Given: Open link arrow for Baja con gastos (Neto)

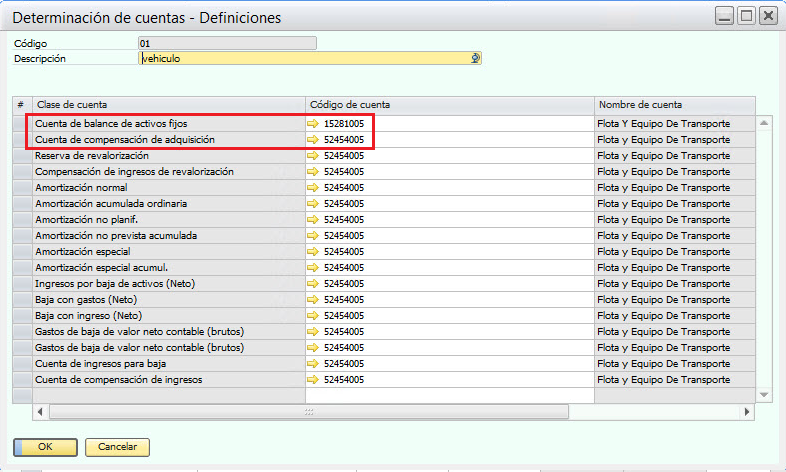Looking at the screenshot, I should 314,300.
